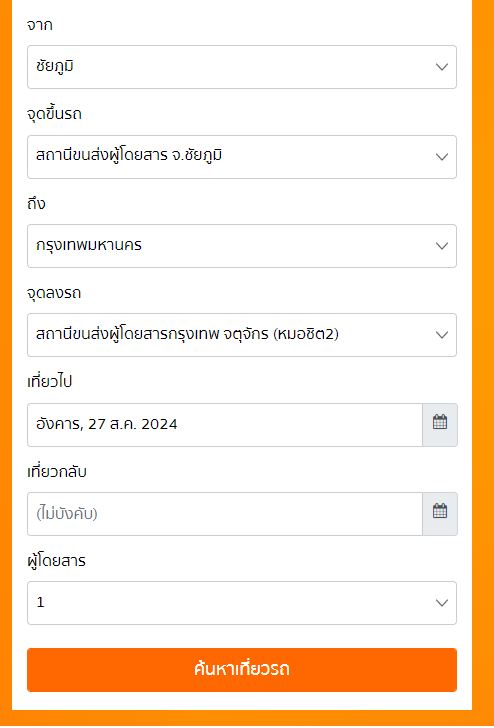Click the จุดขึ้นรถ field label
This screenshot has width=494, height=728.
point(54,114)
